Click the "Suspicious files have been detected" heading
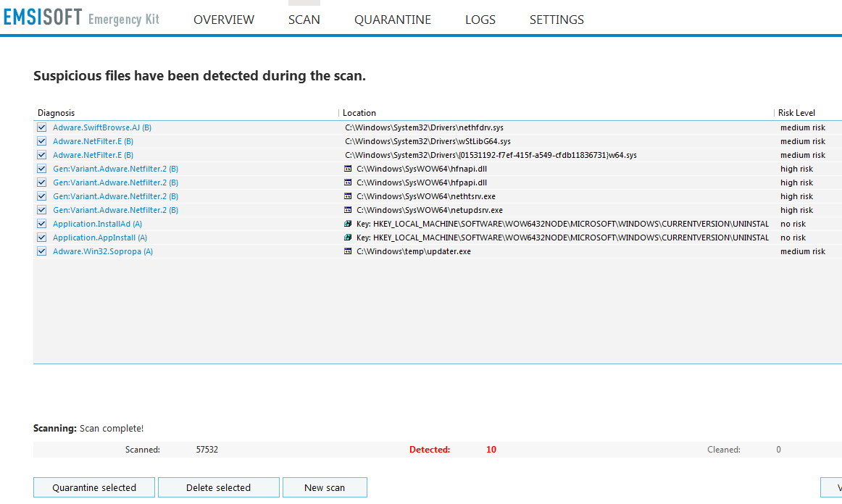Image resolution: width=842 pixels, height=504 pixels. pos(199,76)
